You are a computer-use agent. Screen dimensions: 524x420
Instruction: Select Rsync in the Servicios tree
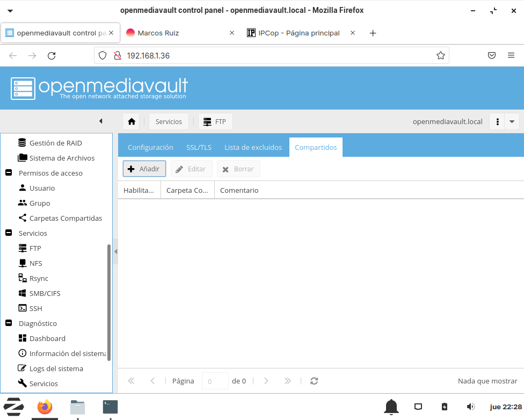[x=39, y=278]
